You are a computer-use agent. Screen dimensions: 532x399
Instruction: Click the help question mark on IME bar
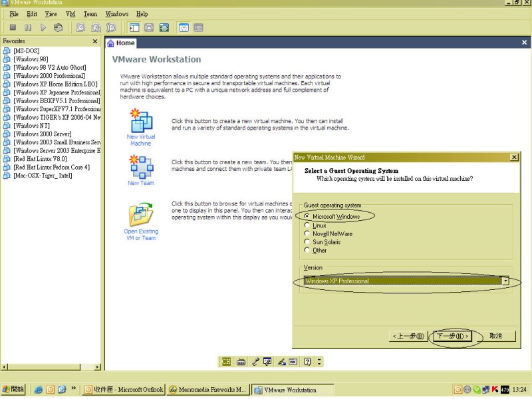(307, 362)
